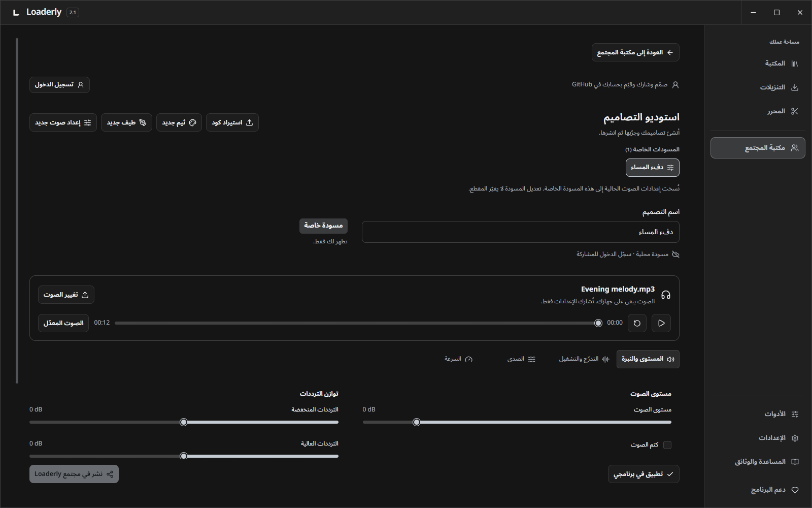Click تسجيل الدخول sign-in button
The height and width of the screenshot is (508, 812).
pos(59,85)
